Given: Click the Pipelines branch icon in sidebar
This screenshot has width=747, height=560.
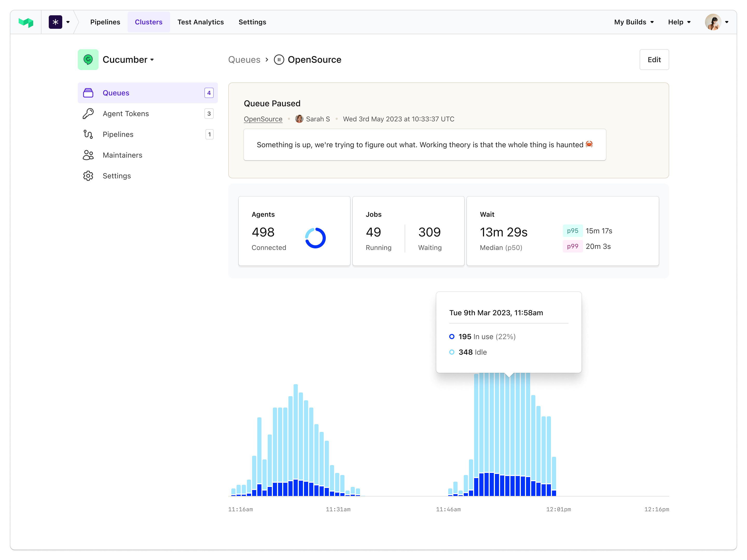Looking at the screenshot, I should click(88, 134).
